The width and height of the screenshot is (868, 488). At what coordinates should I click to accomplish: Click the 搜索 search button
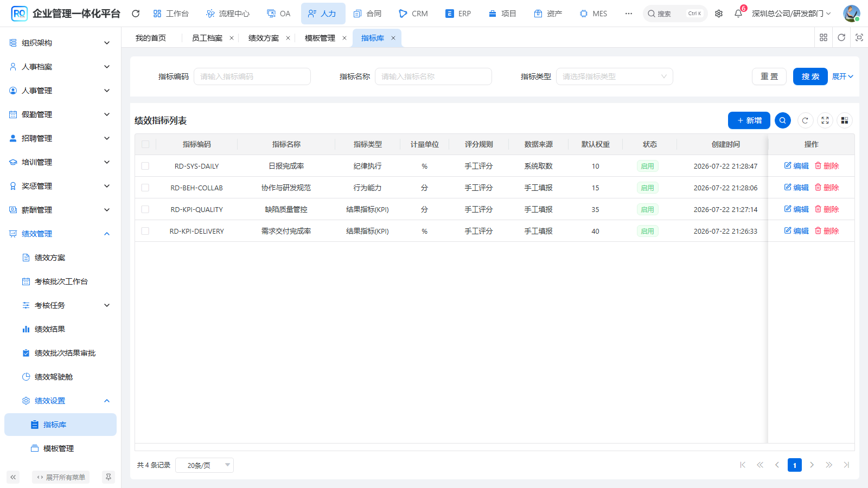coord(810,76)
